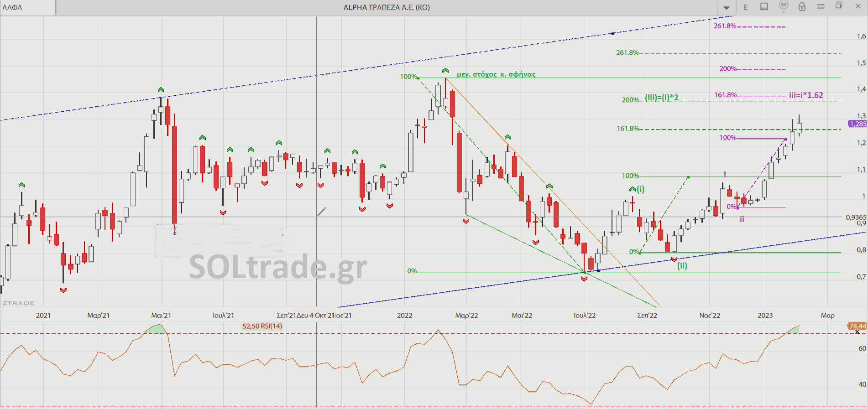Viewport: 868px width, 409px height.
Task: Click the green peak marker above the Μαϊ'21 high
Action: [161, 90]
